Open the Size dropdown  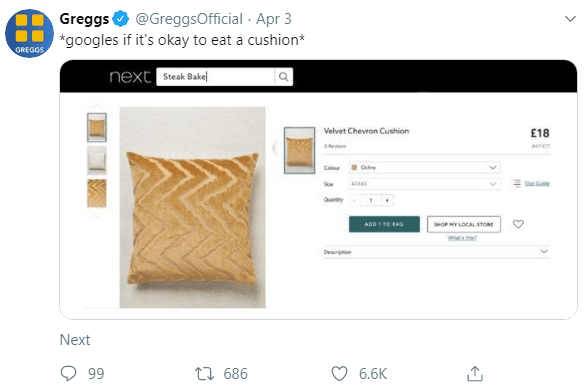[425, 184]
